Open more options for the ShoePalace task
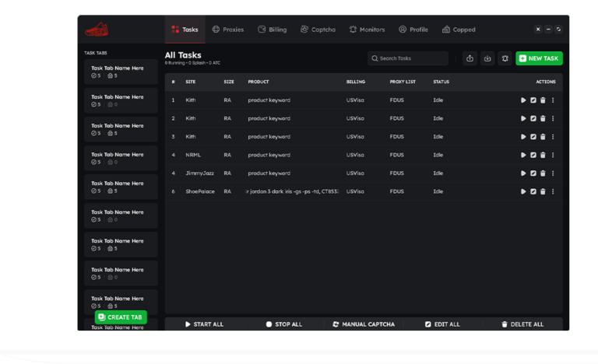This screenshot has height=364, width=598. click(x=553, y=191)
